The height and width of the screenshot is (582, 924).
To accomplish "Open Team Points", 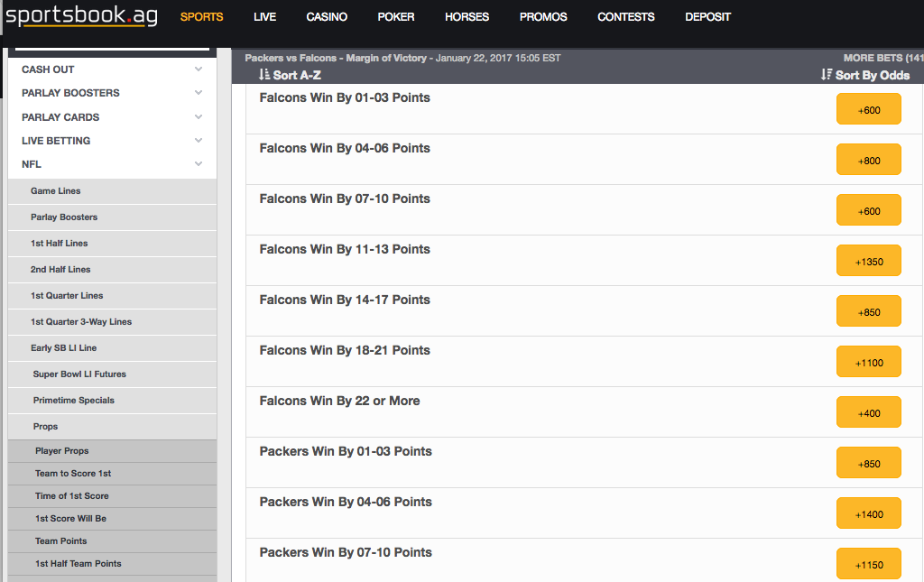I will click(112, 540).
